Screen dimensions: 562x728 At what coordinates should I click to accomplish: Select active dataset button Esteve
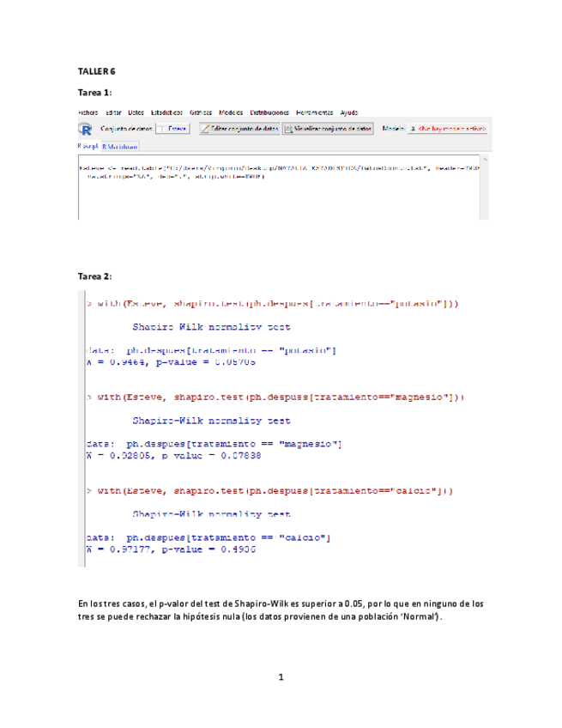tap(172, 129)
